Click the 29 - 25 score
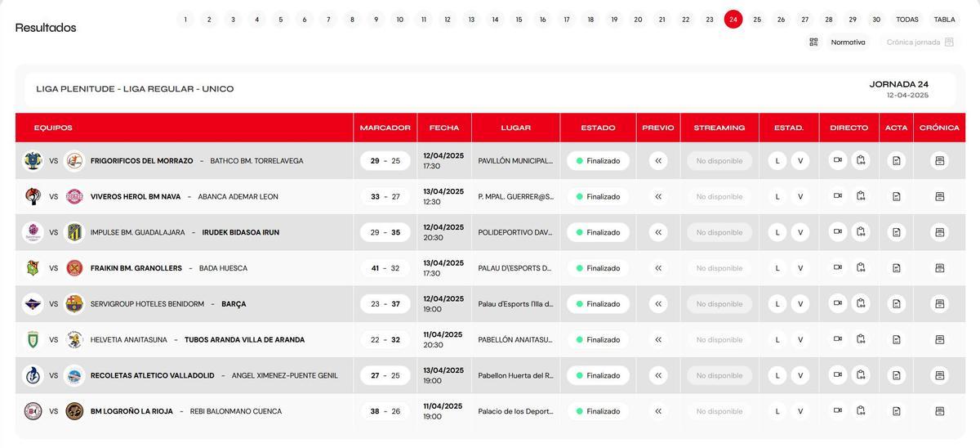The image size is (980, 448). (385, 160)
